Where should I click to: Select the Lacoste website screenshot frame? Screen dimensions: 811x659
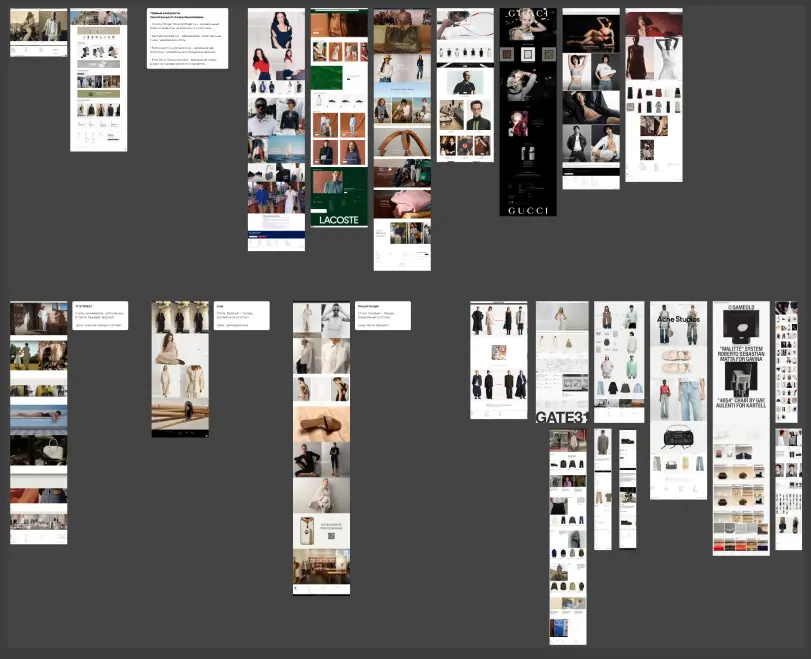(339, 118)
